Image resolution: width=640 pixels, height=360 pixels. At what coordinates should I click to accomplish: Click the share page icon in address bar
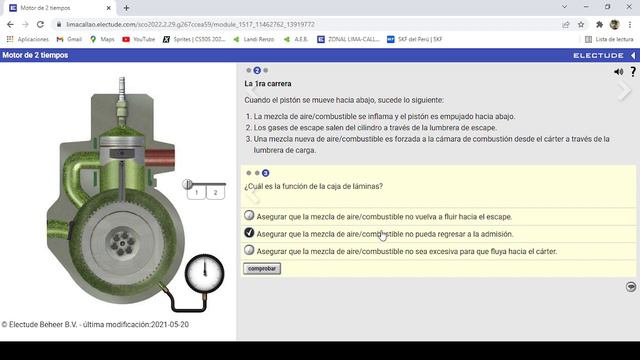point(566,24)
